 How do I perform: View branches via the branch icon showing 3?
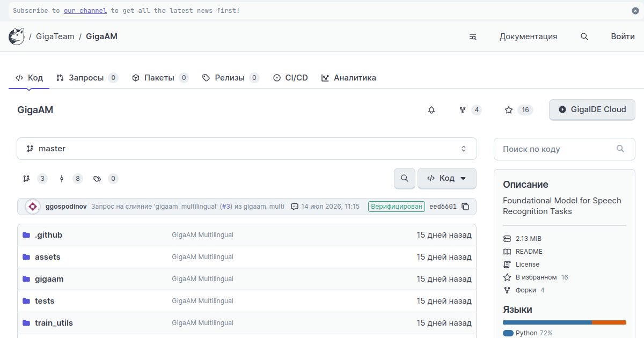26,179
